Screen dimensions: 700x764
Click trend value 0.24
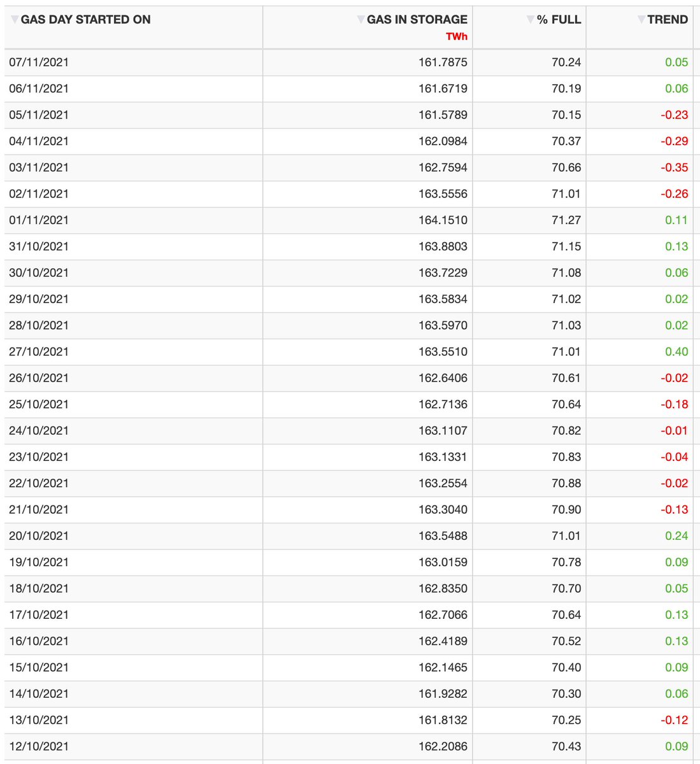click(676, 536)
